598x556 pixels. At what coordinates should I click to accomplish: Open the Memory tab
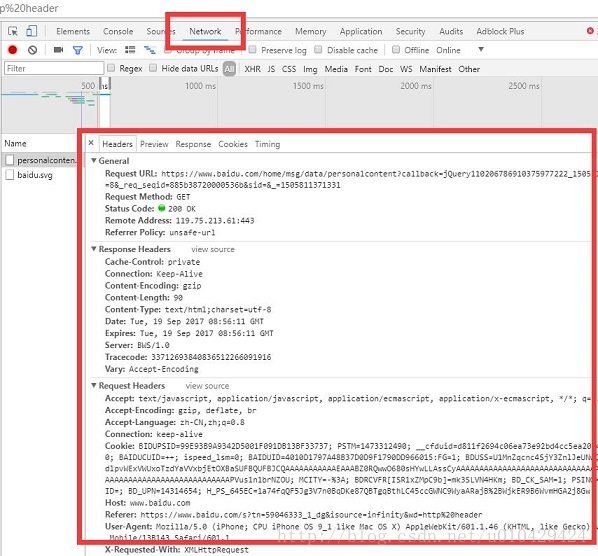pyautogui.click(x=310, y=31)
